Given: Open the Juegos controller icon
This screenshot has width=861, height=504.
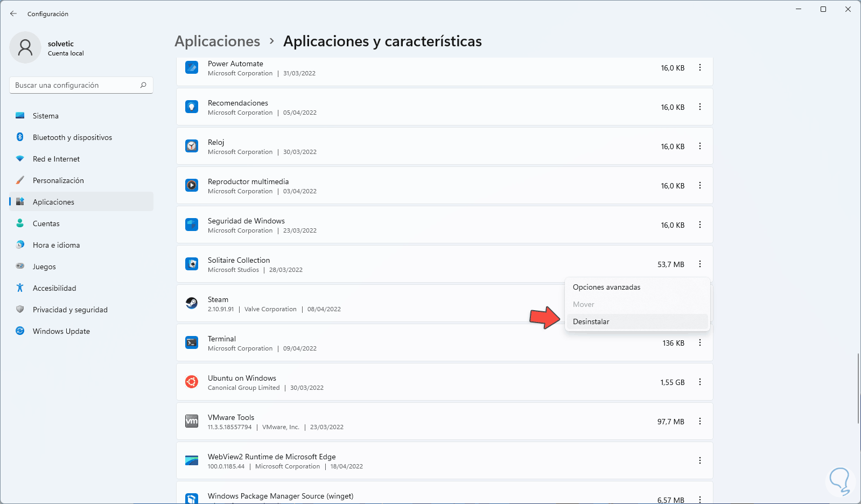Looking at the screenshot, I should 20,266.
